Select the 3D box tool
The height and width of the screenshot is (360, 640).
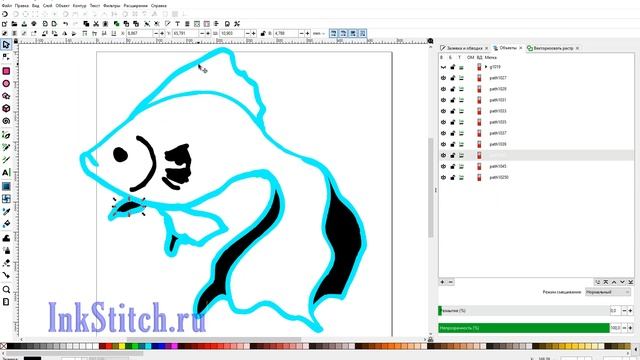tap(6, 108)
